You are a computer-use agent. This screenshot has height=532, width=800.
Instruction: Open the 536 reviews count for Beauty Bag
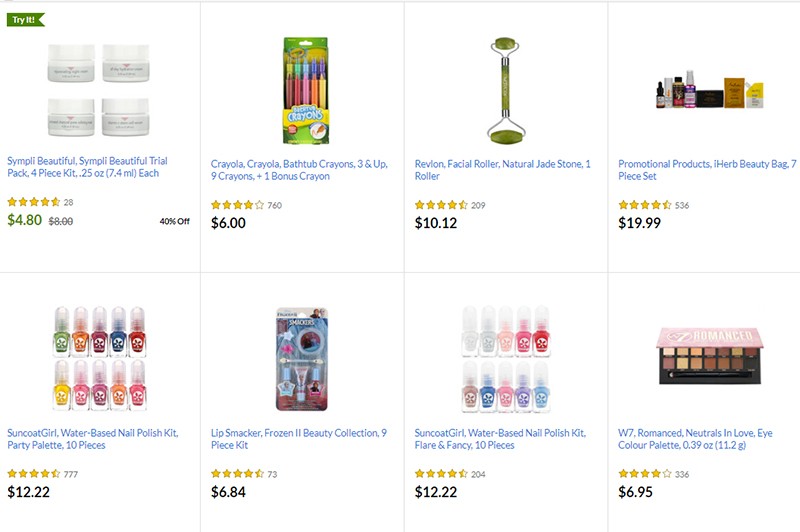[x=682, y=206]
